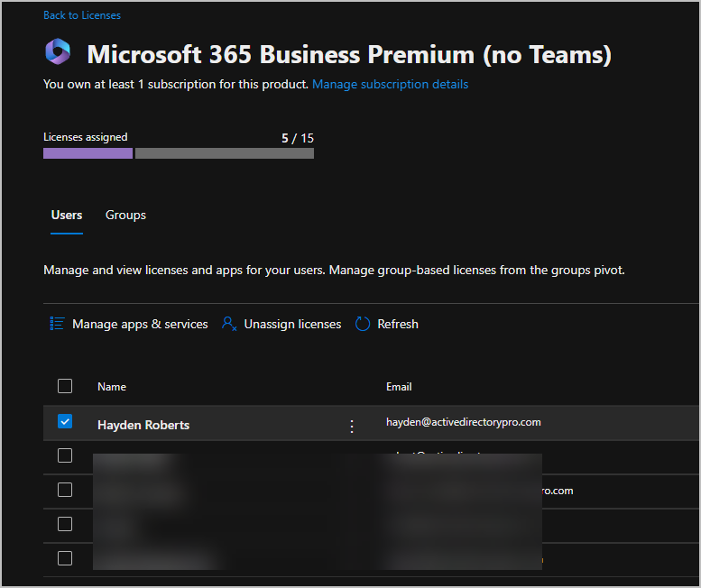Viewport: 701px width, 588px height.
Task: Toggle the select-all checkbox in table header
Action: (x=65, y=386)
